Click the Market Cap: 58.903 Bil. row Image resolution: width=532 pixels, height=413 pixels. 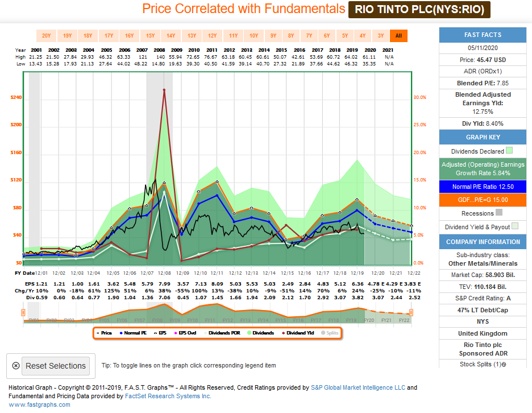pos(483,275)
